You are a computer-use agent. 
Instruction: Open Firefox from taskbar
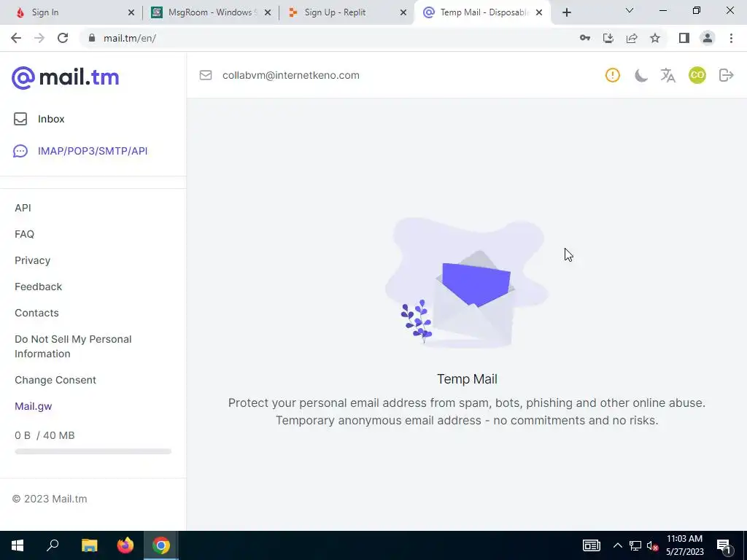point(125,545)
